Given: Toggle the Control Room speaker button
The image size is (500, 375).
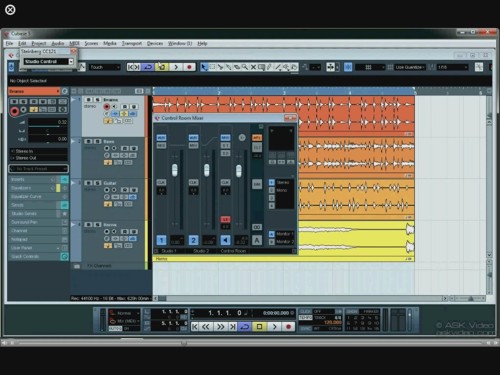Looking at the screenshot, I should point(225,240).
